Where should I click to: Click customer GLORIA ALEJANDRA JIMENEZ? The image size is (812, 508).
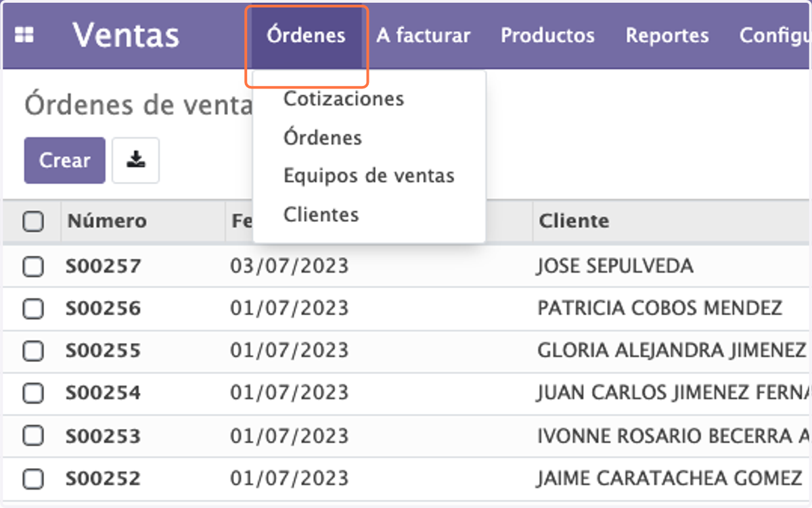pos(671,350)
